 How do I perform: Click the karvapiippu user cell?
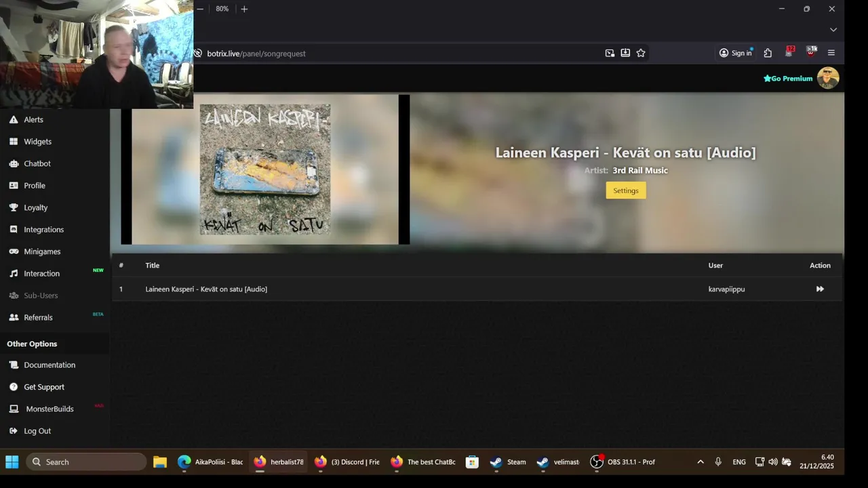tap(726, 289)
